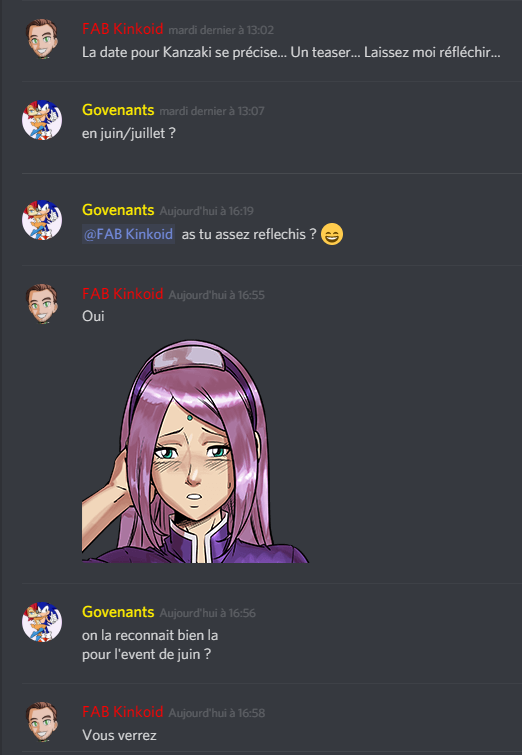Image resolution: width=522 pixels, height=755 pixels.
Task: Click FAB Kinkoid's username at 13:02
Action: (x=123, y=29)
